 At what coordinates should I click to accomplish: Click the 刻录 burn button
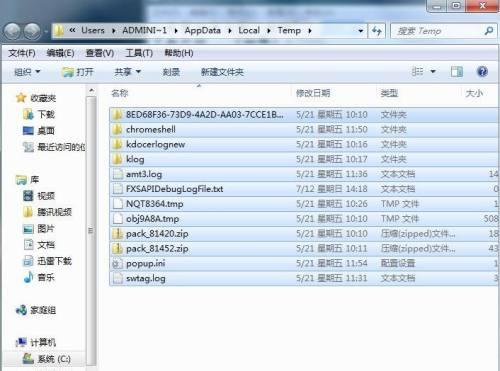171,72
